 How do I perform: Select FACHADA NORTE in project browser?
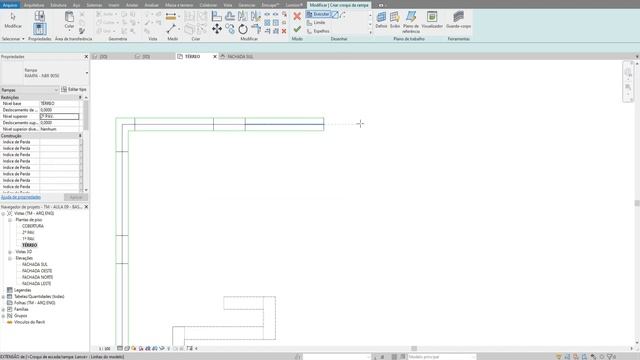click(38, 277)
